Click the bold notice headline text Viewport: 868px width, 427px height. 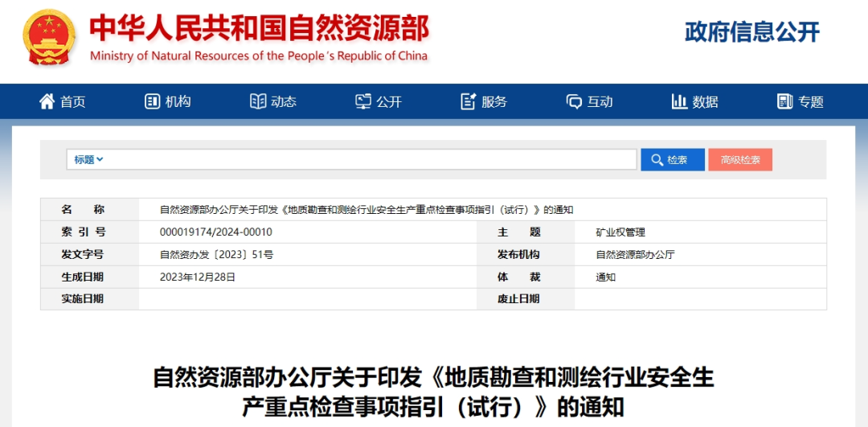(434, 392)
